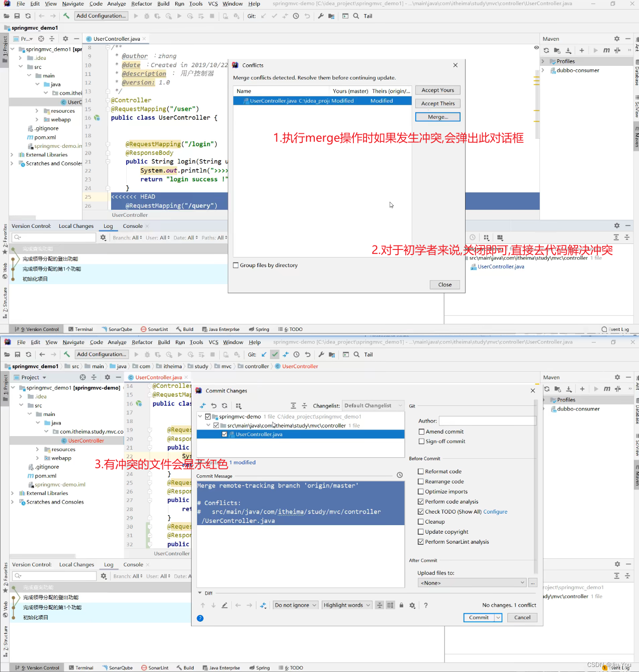Click Group By icon in Commit Changes toolbar
639x672 pixels.
[x=239, y=405]
